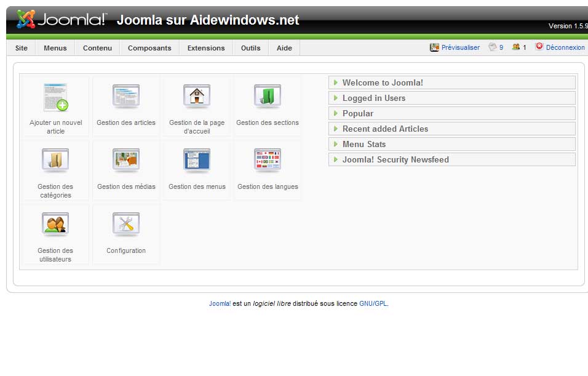588x376 pixels.
Task: Expand the Logged in Users panel
Action: coord(452,98)
